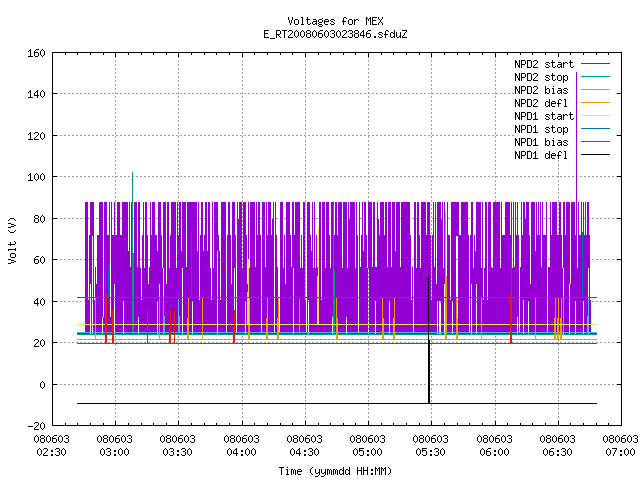This screenshot has width=640, height=480.
Task: Click the 'NPD1 start' legend label
Action: coord(544,116)
